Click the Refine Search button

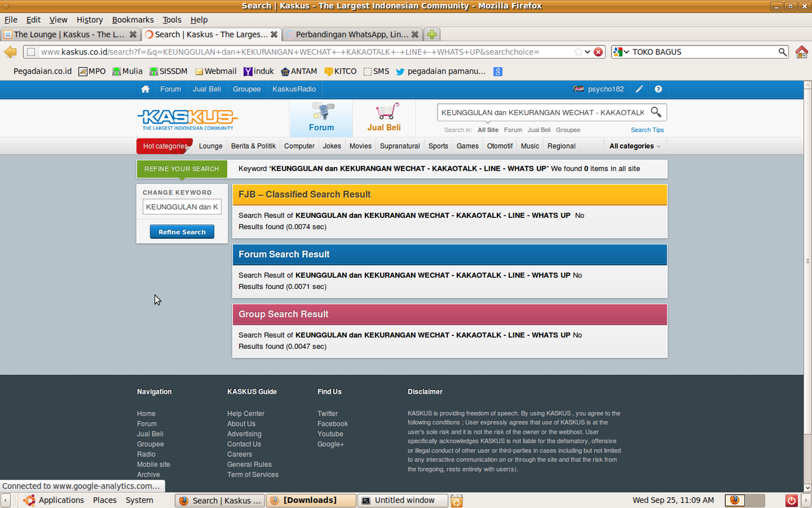pyautogui.click(x=182, y=232)
